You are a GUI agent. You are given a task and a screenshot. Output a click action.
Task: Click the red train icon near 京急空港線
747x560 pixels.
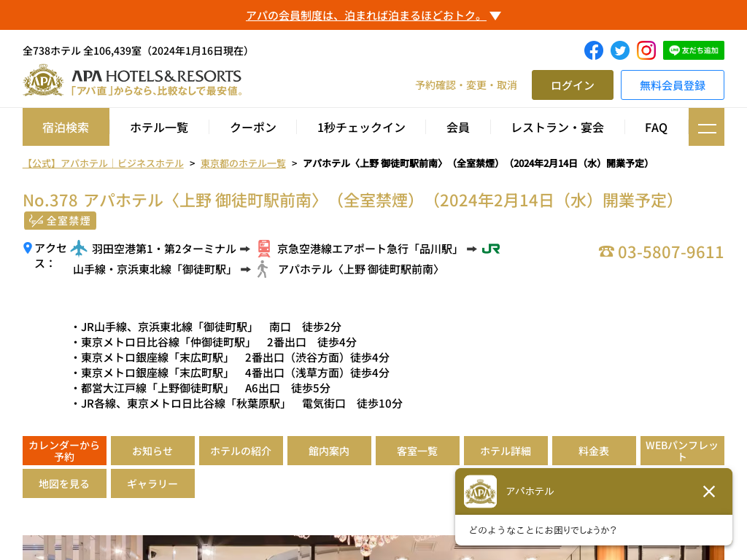click(264, 249)
